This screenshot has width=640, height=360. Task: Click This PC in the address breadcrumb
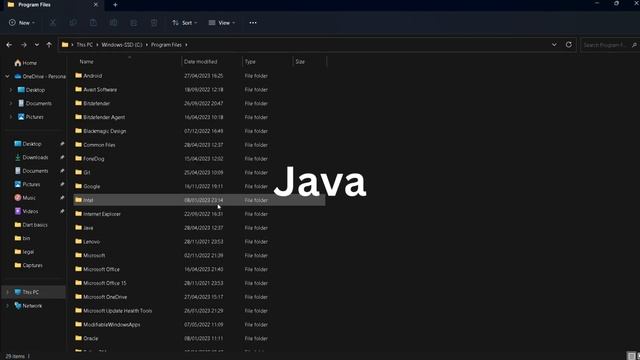(84, 45)
